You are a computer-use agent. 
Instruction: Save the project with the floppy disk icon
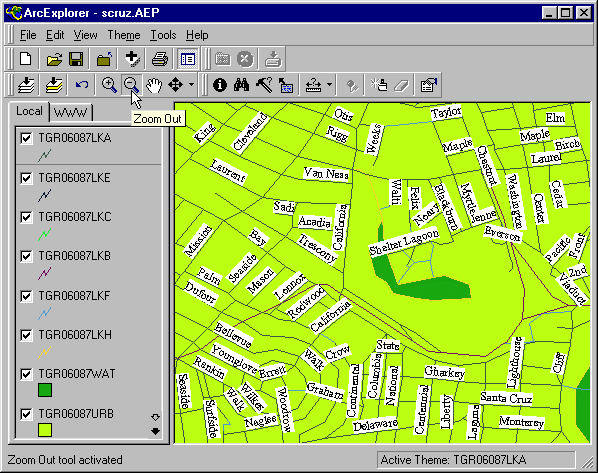[x=76, y=59]
